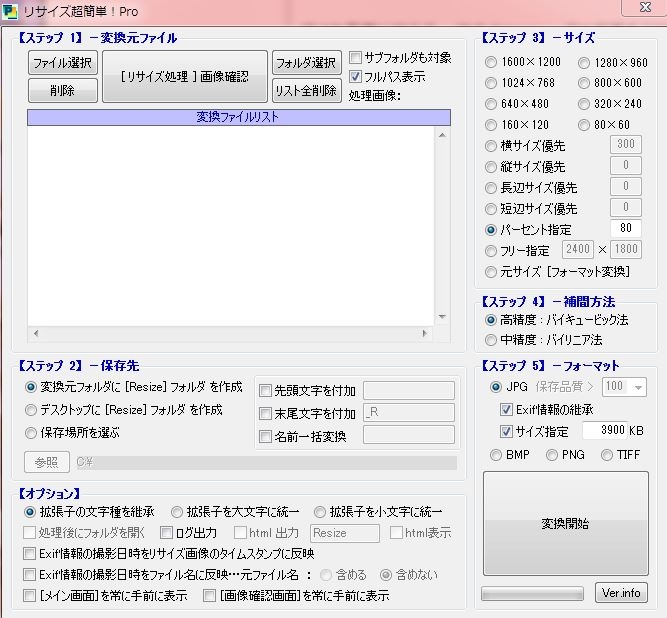This screenshot has height=618, width=667.
Task: Click the file list horizontal scrollbar
Action: (239, 332)
